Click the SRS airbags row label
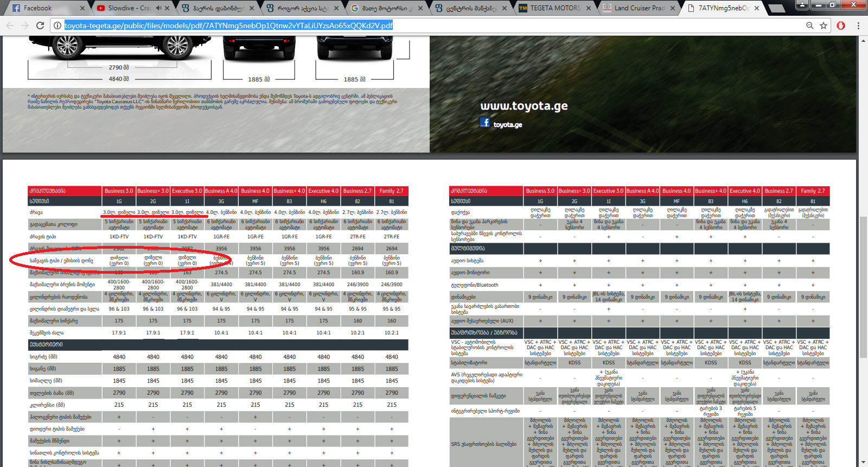Viewport: 868px width, 467px height. coord(483,444)
